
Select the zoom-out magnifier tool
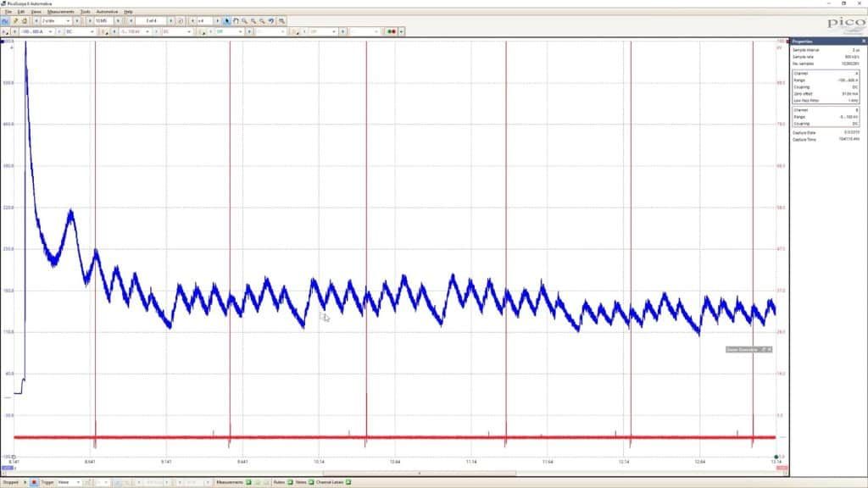click(262, 20)
